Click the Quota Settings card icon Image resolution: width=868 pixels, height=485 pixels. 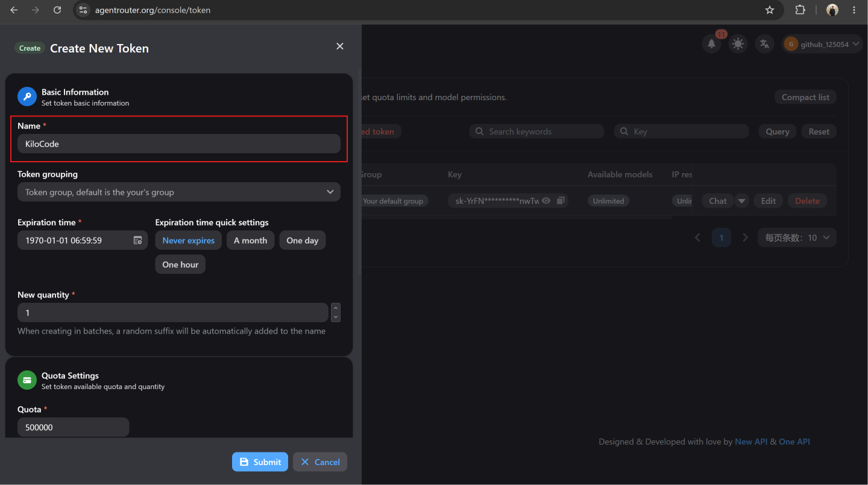coord(27,380)
